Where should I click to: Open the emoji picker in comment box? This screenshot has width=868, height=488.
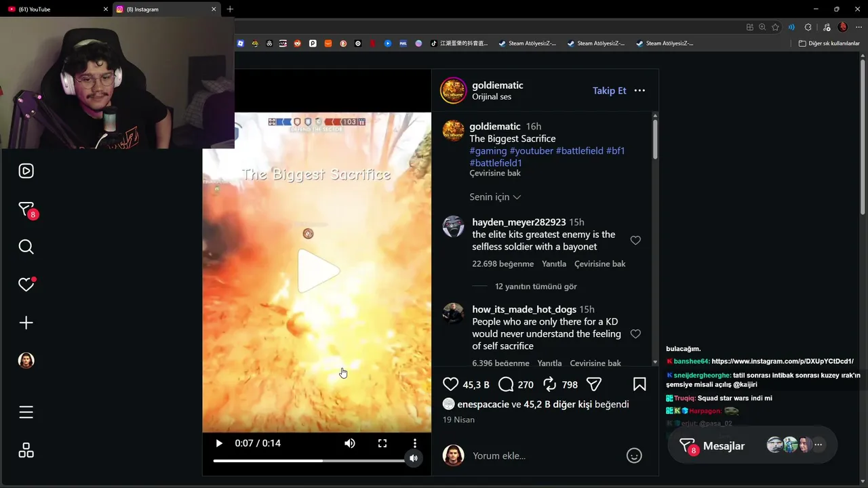click(634, 455)
